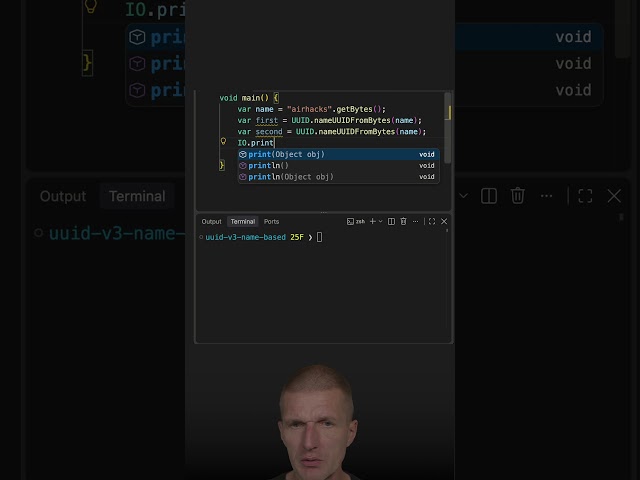The image size is (640, 480).
Task: Choose println() suggestion in center autocomplete list
Action: (339, 165)
